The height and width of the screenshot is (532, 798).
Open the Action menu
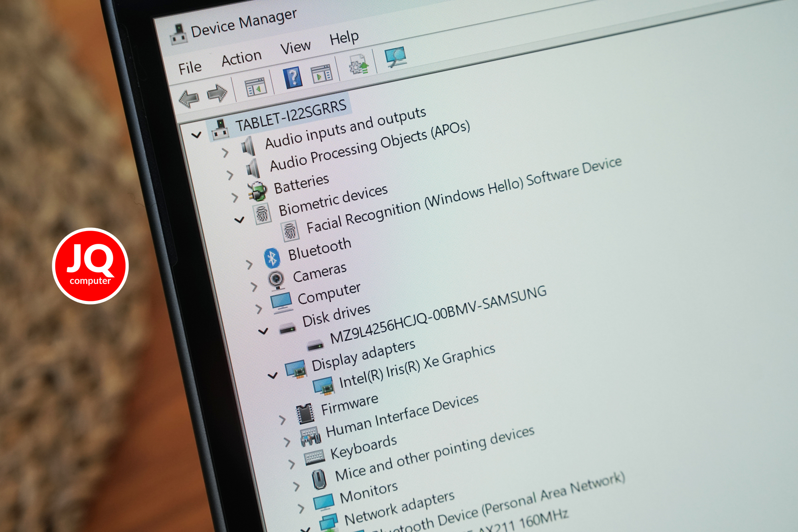[242, 58]
